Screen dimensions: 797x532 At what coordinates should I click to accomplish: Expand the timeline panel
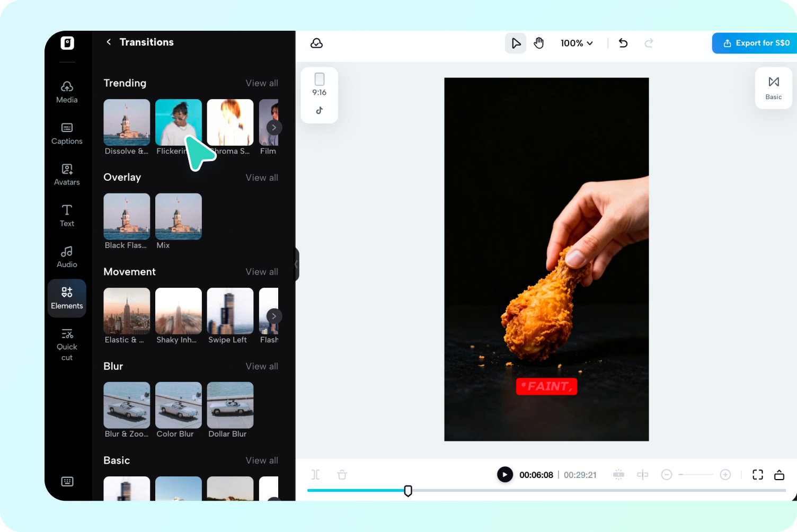[779, 475]
